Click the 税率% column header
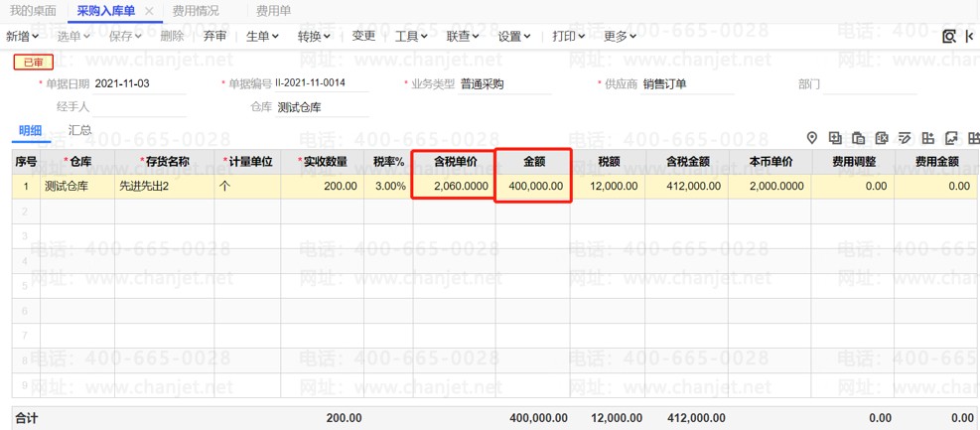Screen dimensions: 980x430 (388, 162)
